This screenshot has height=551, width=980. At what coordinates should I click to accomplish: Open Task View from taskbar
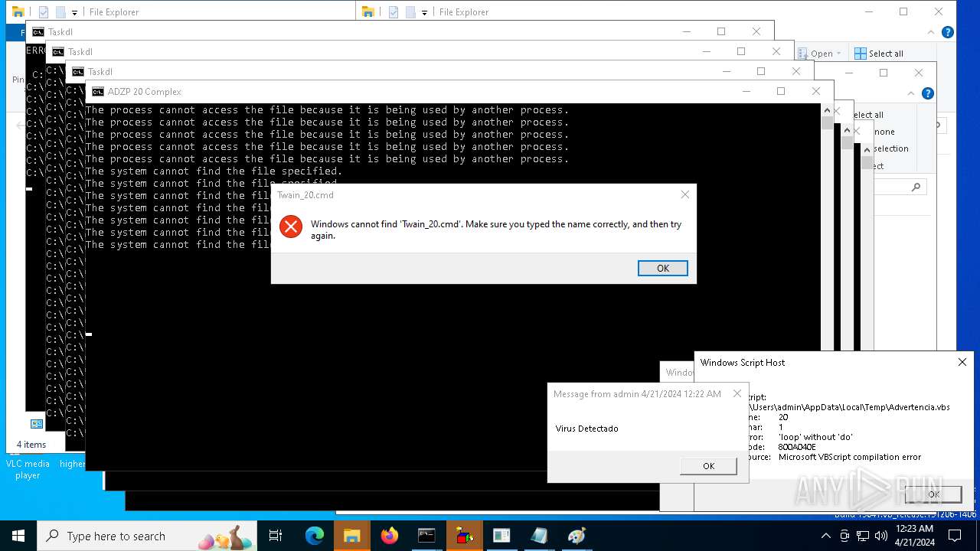[x=276, y=536]
